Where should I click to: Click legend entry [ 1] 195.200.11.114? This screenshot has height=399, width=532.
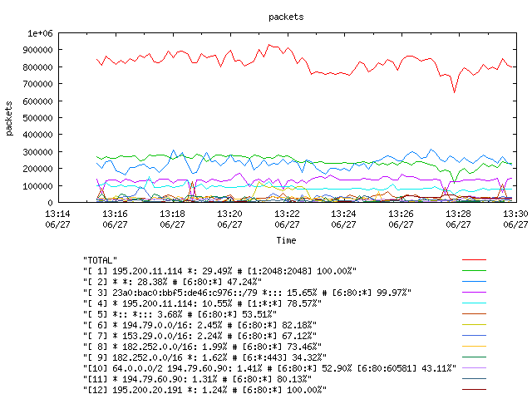click(x=219, y=271)
